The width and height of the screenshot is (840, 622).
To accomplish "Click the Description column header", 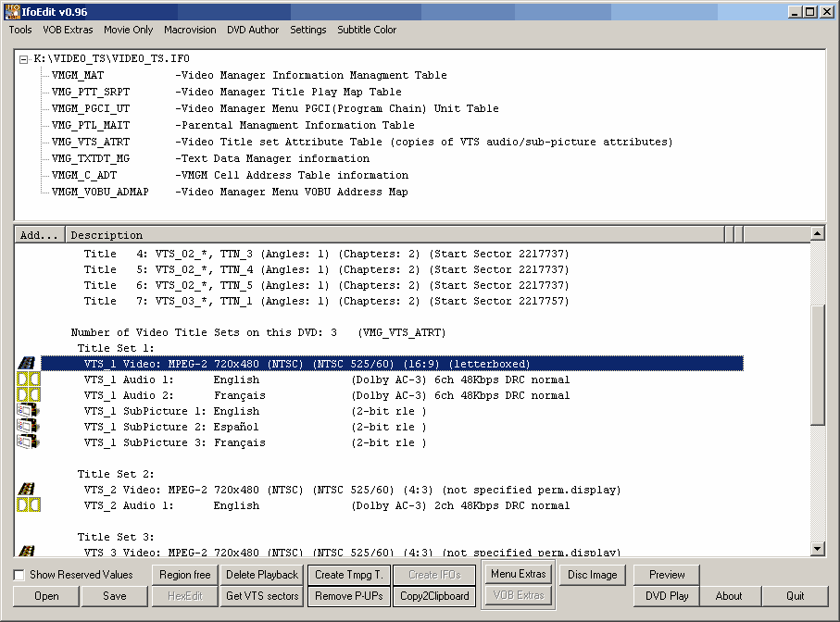I will click(395, 234).
